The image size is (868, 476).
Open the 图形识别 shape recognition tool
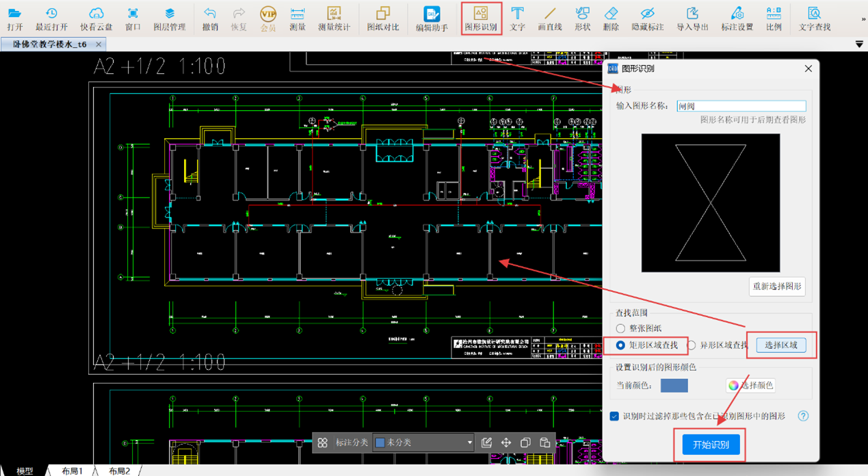pos(482,18)
